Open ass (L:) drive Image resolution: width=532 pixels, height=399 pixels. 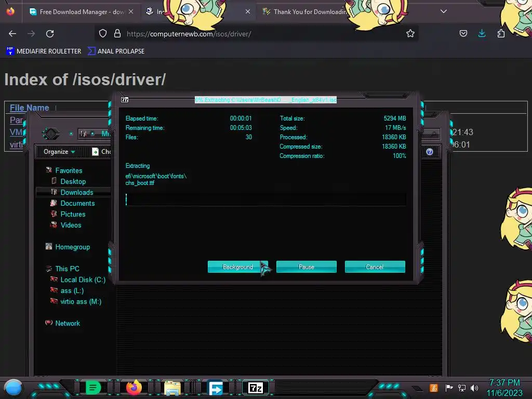tap(72, 291)
